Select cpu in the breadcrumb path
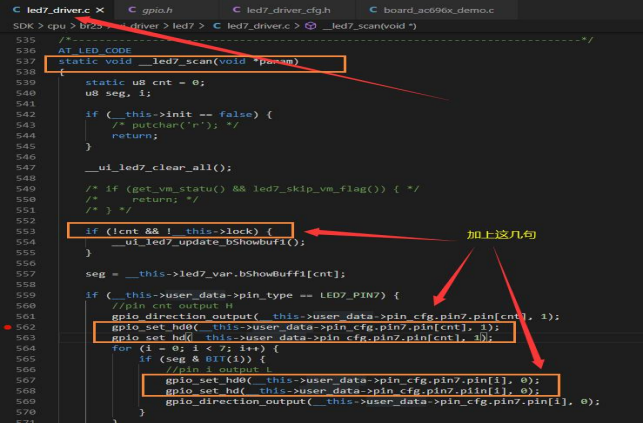Screen dimensions: 643x423 (57, 26)
